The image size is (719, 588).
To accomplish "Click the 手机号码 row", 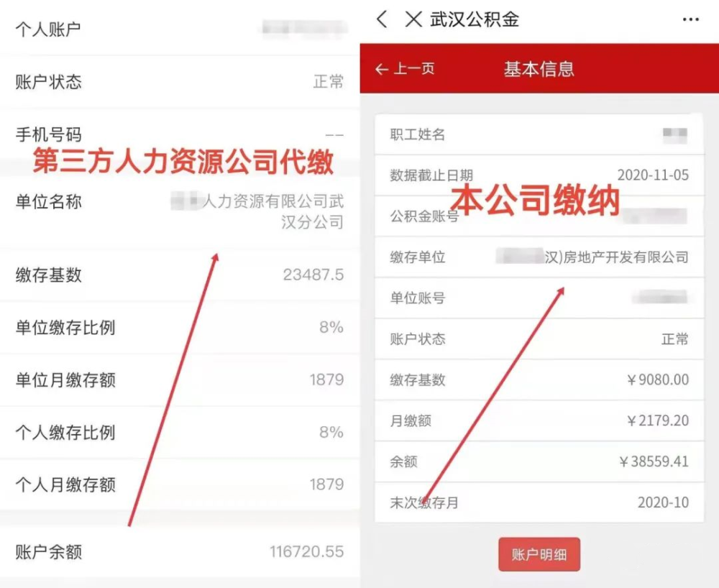I will tap(180, 134).
